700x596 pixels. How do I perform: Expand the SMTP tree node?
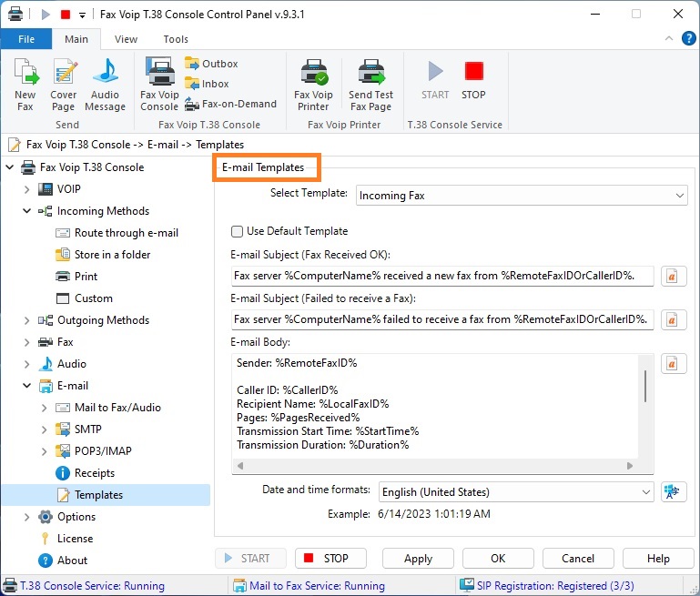45,429
